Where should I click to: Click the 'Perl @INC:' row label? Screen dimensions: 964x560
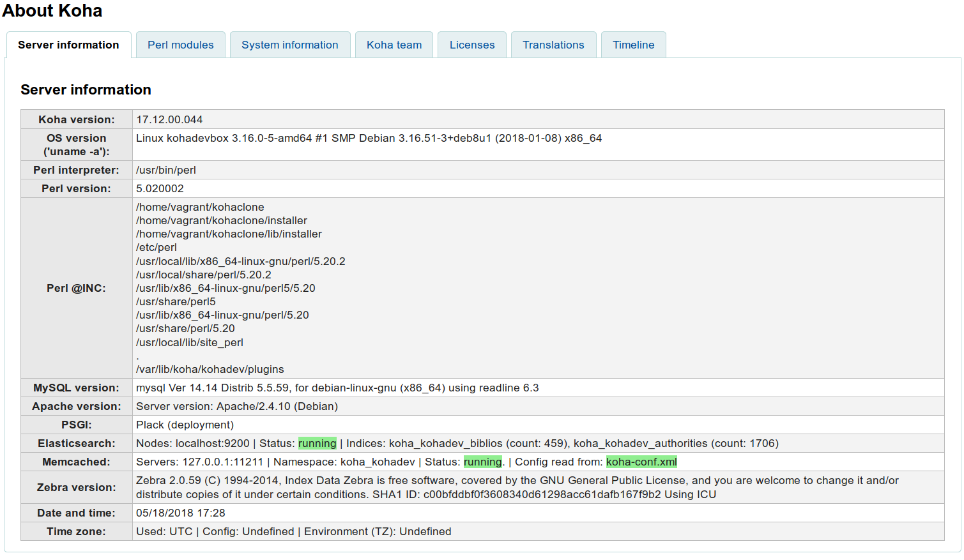[77, 288]
